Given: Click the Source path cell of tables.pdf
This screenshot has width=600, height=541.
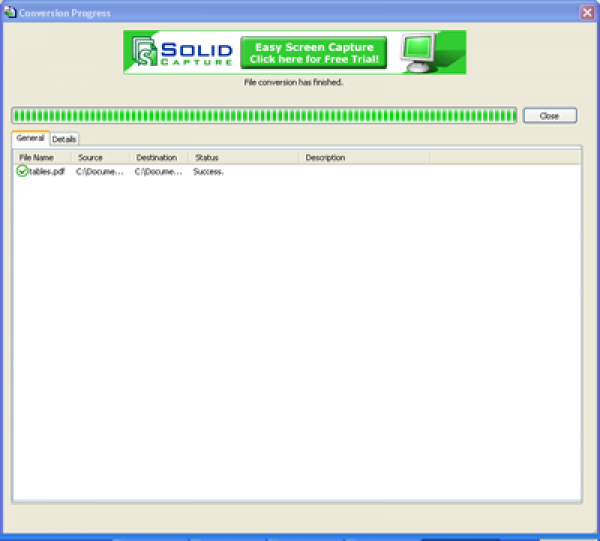Looking at the screenshot, I should pyautogui.click(x=100, y=171).
